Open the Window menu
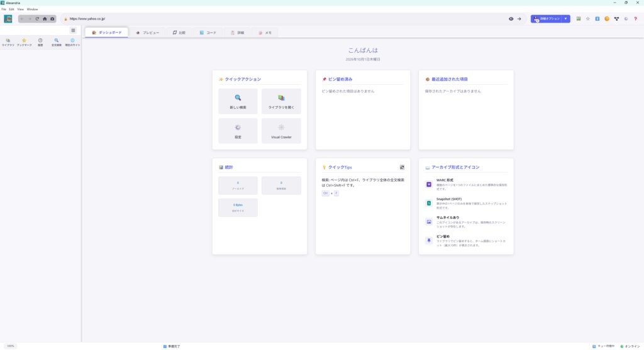644x350 pixels. [x=33, y=9]
